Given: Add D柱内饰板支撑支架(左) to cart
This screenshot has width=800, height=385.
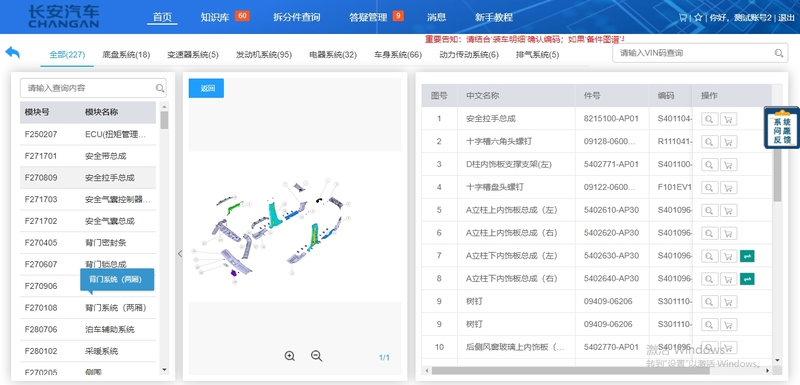Looking at the screenshot, I should pyautogui.click(x=729, y=164).
